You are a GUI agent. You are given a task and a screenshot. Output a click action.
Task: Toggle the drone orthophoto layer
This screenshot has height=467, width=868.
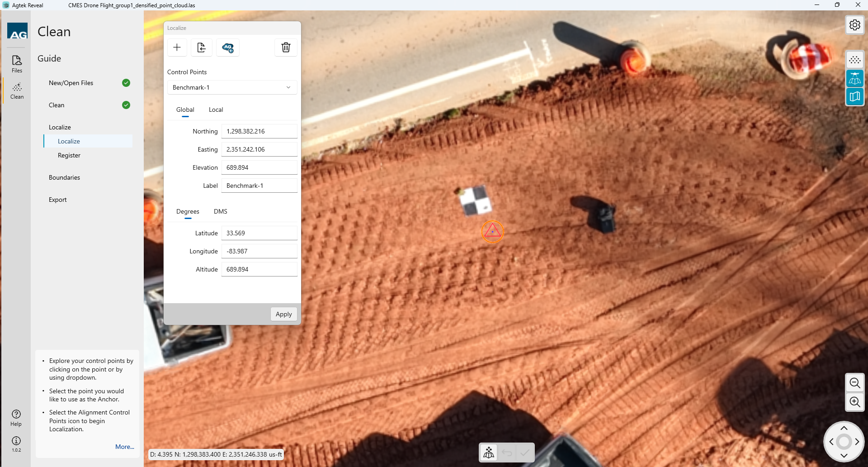coord(854,79)
